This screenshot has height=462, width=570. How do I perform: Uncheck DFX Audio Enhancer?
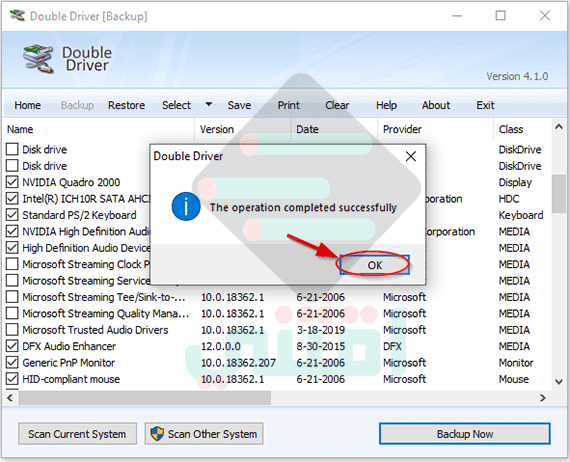coord(12,346)
